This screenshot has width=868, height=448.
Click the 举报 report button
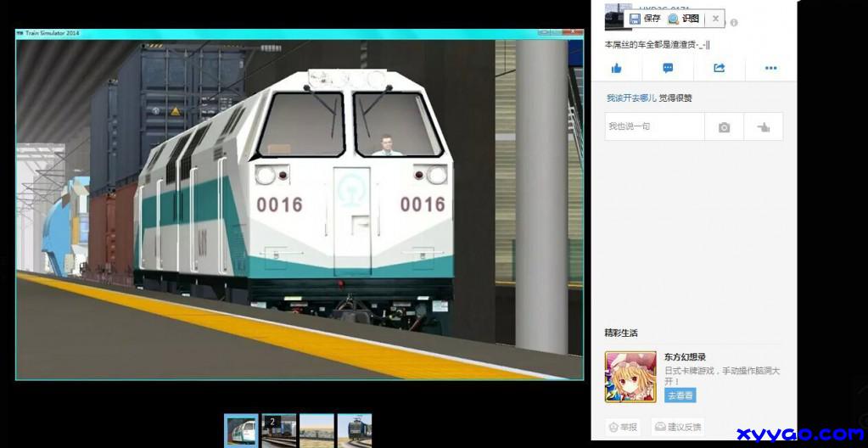click(x=623, y=428)
